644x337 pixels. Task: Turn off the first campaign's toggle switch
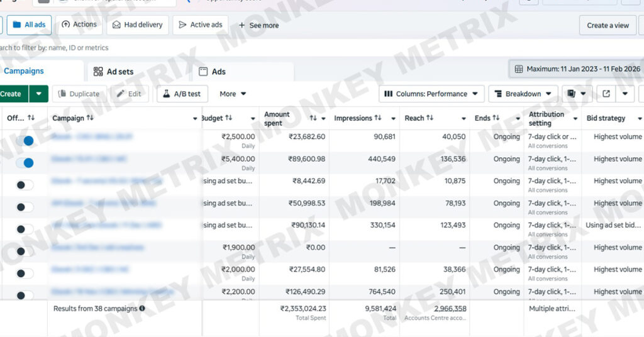(25, 141)
